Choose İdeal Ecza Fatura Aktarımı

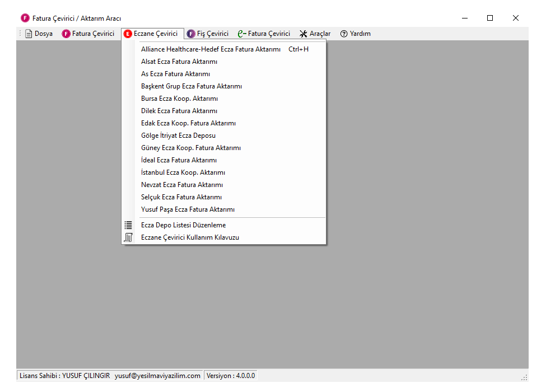point(224,160)
